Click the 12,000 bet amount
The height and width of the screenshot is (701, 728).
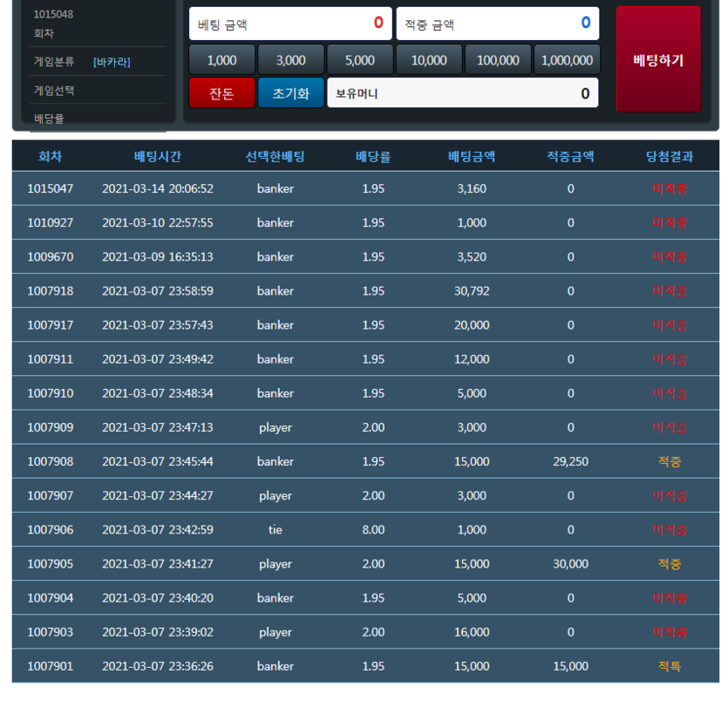pos(472,359)
